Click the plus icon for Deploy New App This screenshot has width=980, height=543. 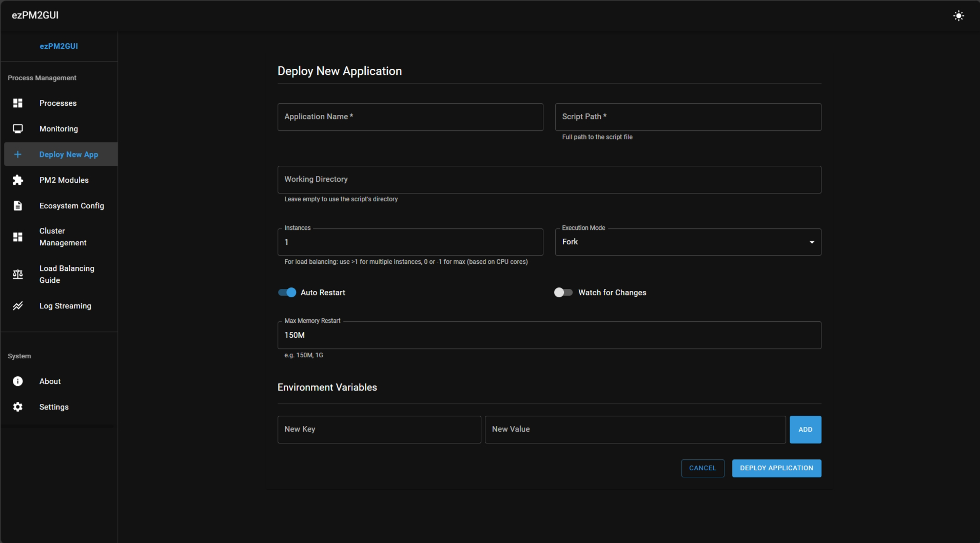pyautogui.click(x=18, y=154)
